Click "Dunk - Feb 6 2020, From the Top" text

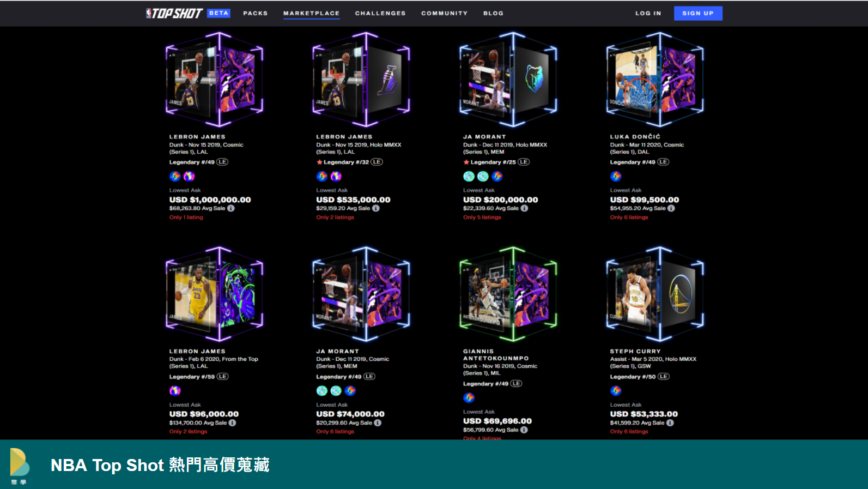[x=214, y=359]
